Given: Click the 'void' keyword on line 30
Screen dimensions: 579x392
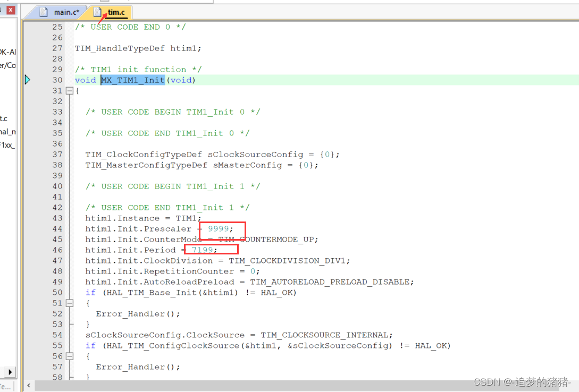Looking at the screenshot, I should pos(85,80).
